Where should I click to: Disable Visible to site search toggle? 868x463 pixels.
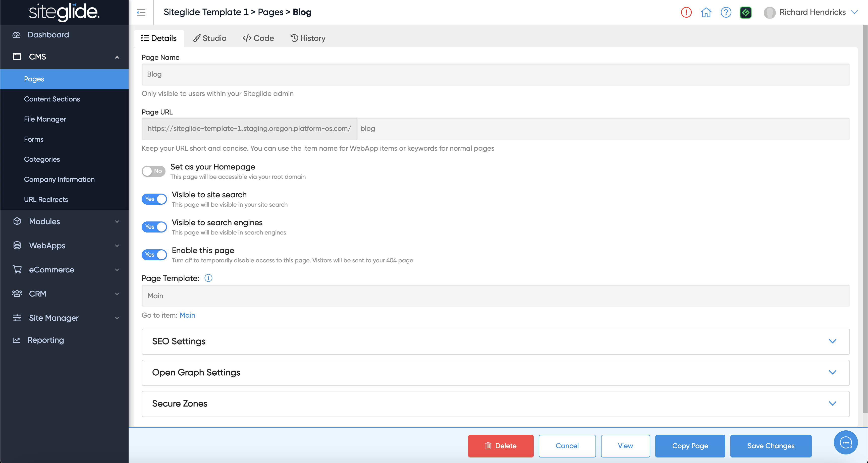[x=154, y=199]
